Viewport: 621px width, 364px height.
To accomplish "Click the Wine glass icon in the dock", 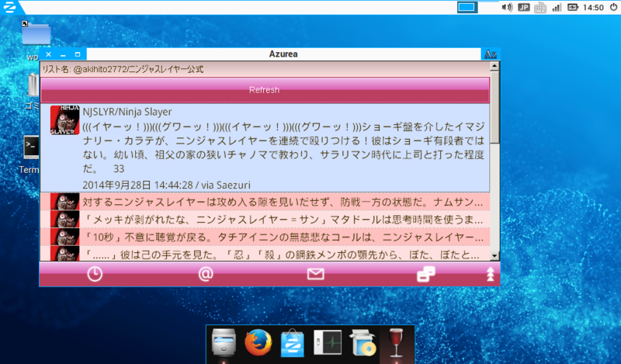I will click(x=397, y=342).
